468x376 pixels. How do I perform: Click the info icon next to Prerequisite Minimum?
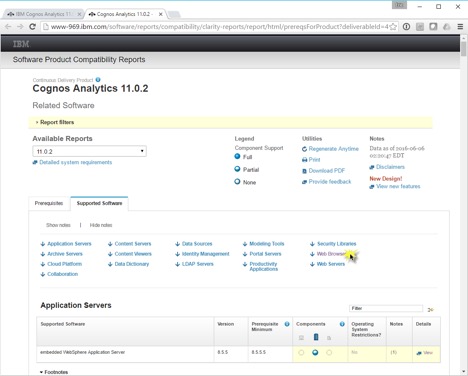pyautogui.click(x=287, y=324)
